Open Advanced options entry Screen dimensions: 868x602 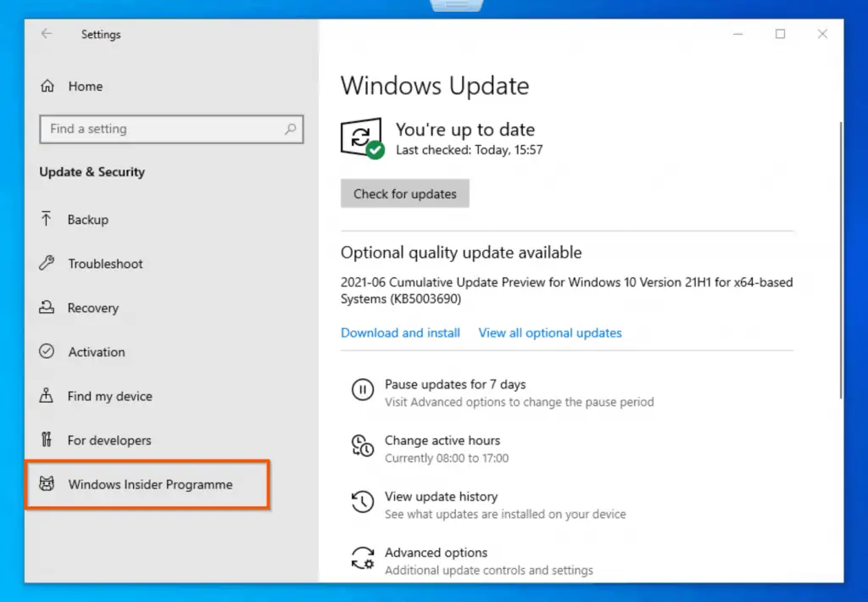click(437, 552)
